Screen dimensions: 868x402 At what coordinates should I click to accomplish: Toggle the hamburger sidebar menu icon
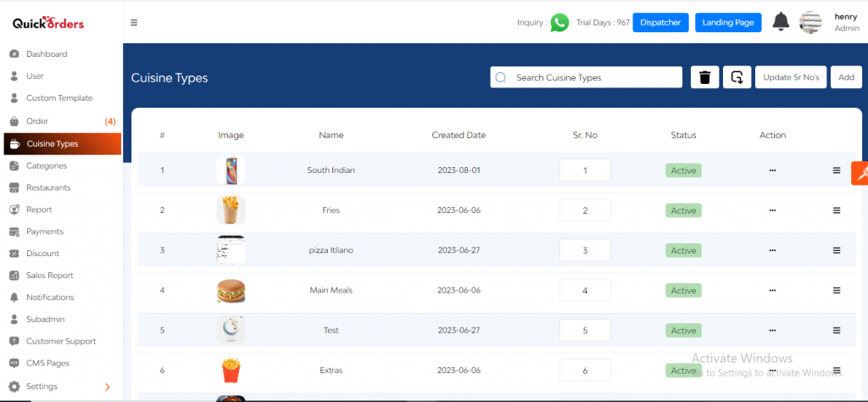point(134,23)
